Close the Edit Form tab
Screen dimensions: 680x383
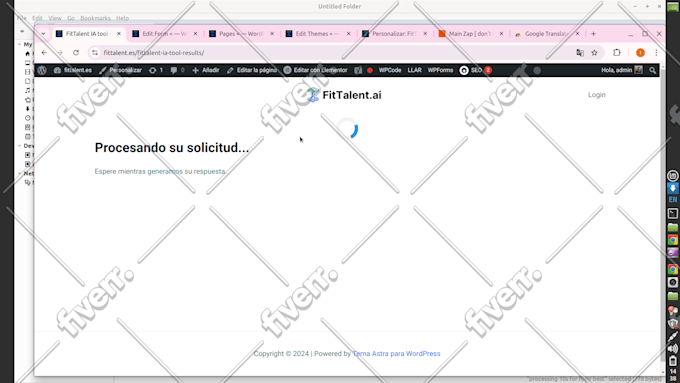(x=195, y=34)
